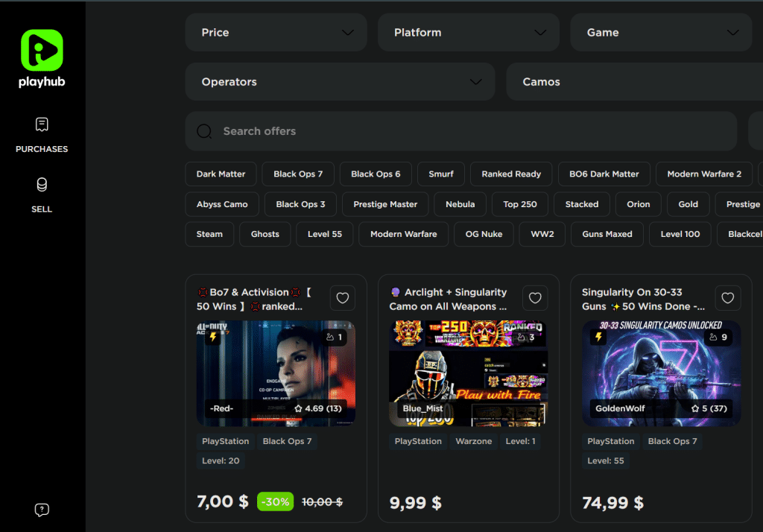
Task: Select the Smurf tag
Action: pos(441,174)
